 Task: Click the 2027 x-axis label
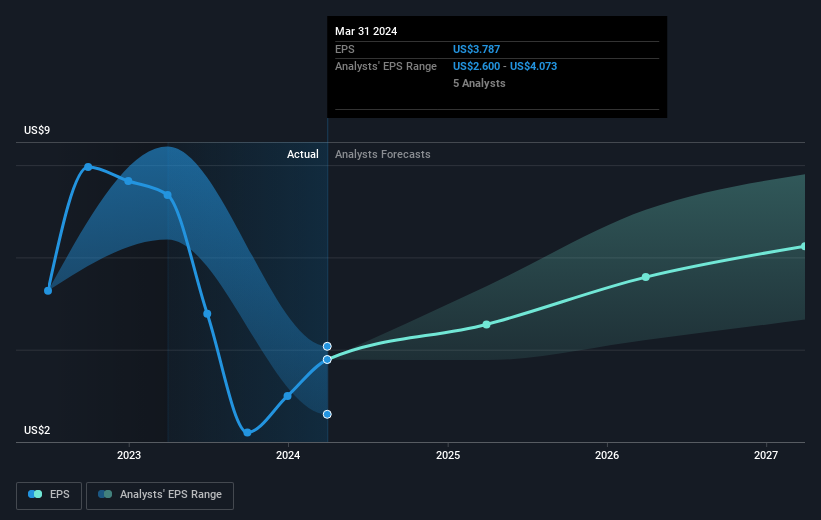pyautogui.click(x=766, y=455)
